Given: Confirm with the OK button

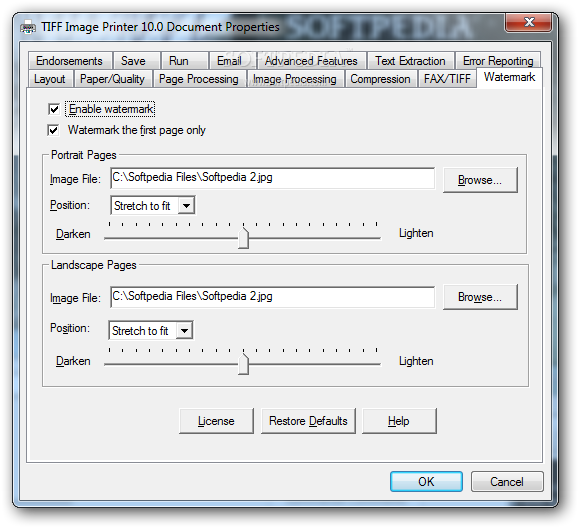Looking at the screenshot, I should [x=426, y=481].
